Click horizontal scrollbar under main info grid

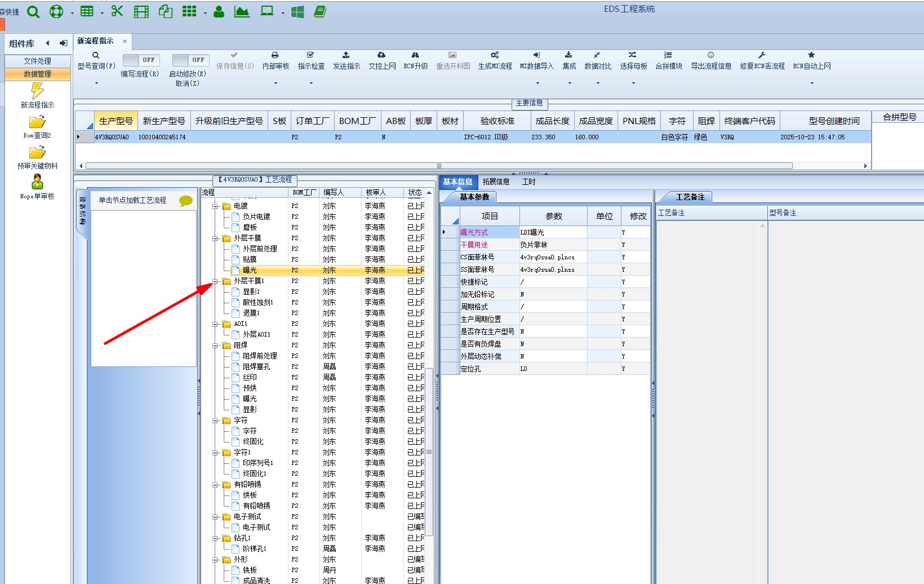(x=439, y=166)
